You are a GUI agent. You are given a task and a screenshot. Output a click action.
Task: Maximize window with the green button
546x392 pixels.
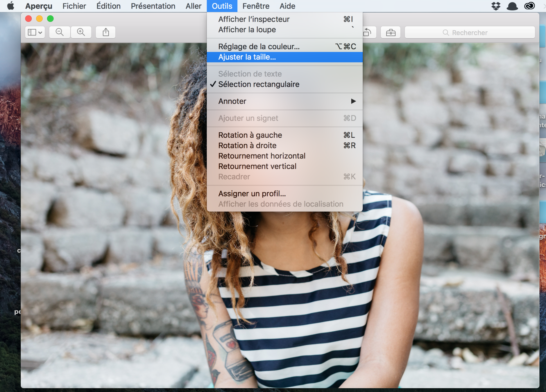[x=50, y=19]
